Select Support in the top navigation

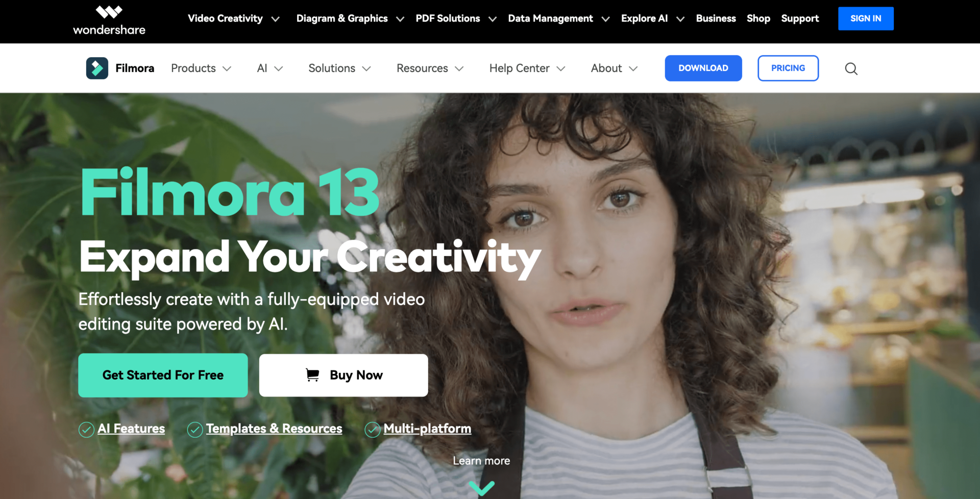coord(800,18)
